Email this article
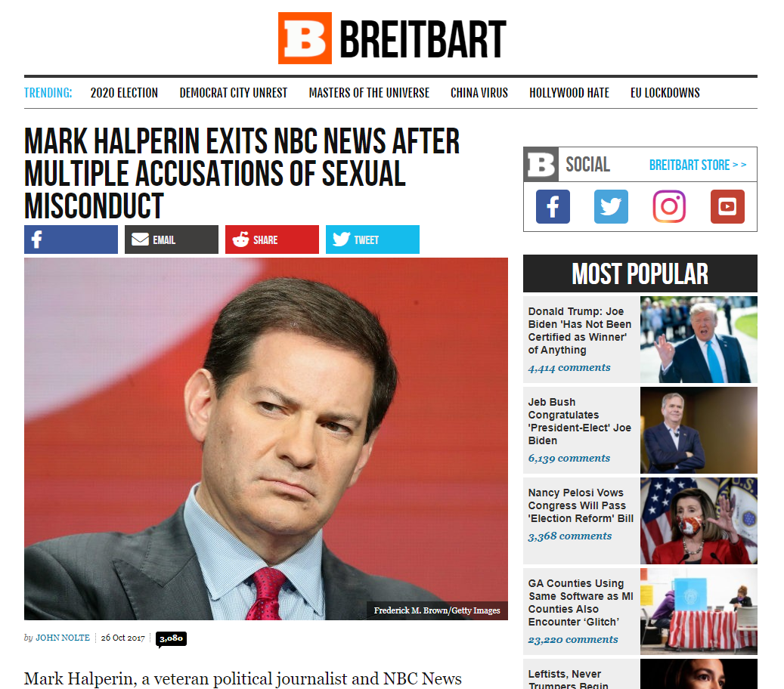Screen dimensions: 784x689 click(172, 239)
